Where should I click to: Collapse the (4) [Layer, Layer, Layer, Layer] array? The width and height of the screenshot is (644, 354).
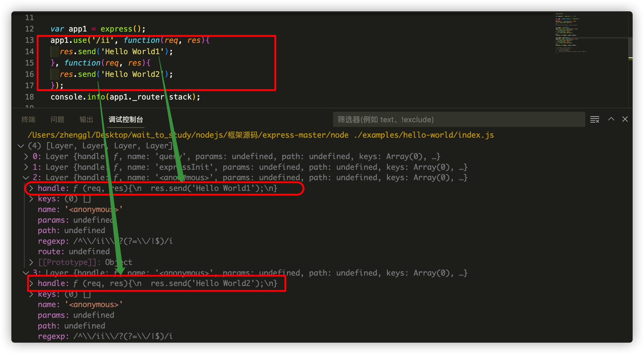click(x=21, y=146)
